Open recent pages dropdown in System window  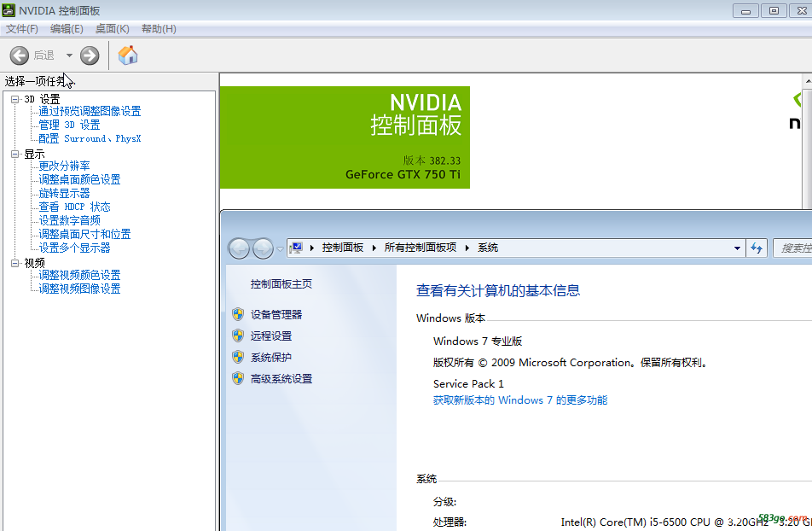coord(280,249)
